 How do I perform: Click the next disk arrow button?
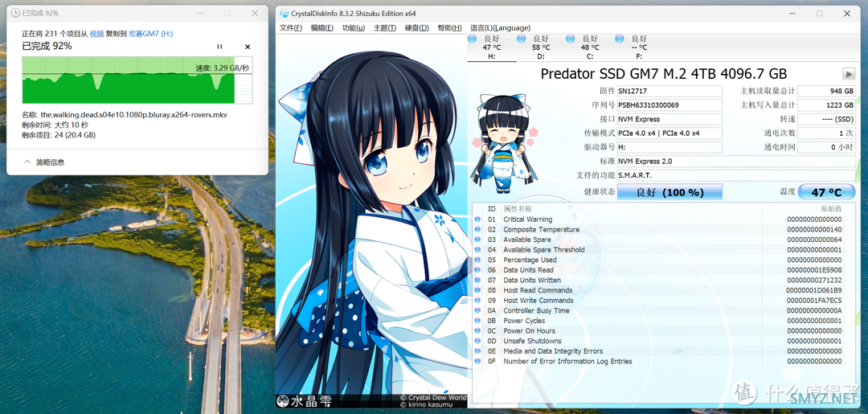848,74
